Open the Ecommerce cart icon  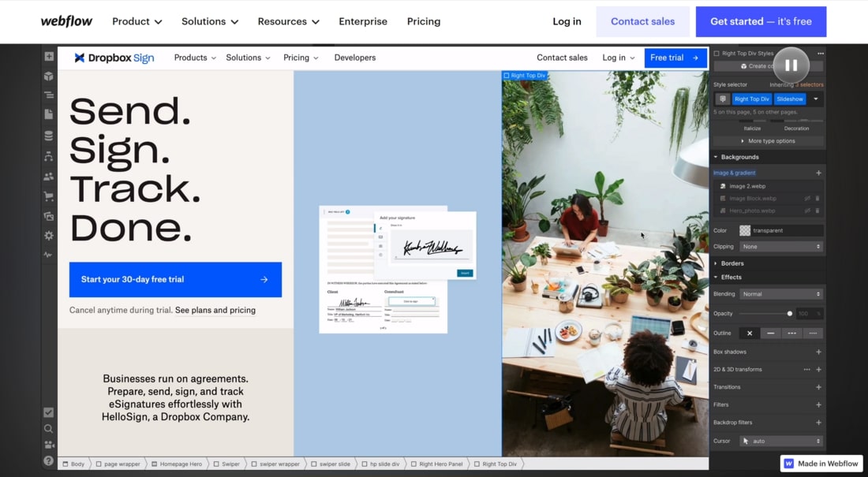point(49,196)
